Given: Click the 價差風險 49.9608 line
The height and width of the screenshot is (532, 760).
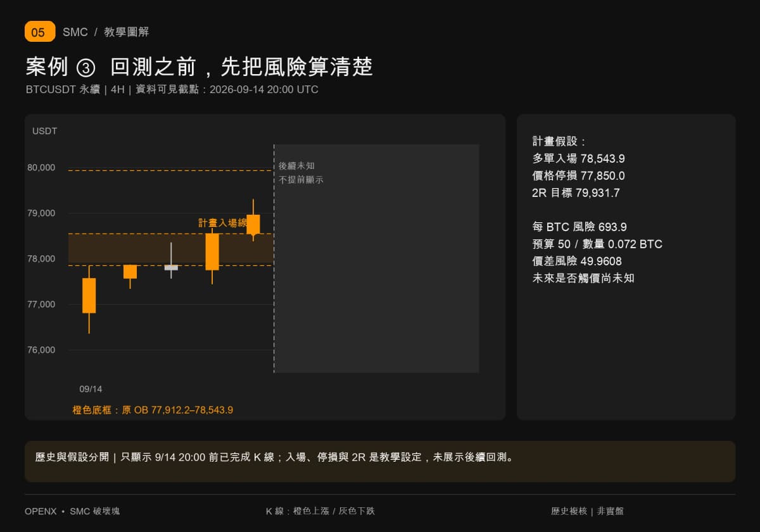Looking at the screenshot, I should [x=577, y=261].
